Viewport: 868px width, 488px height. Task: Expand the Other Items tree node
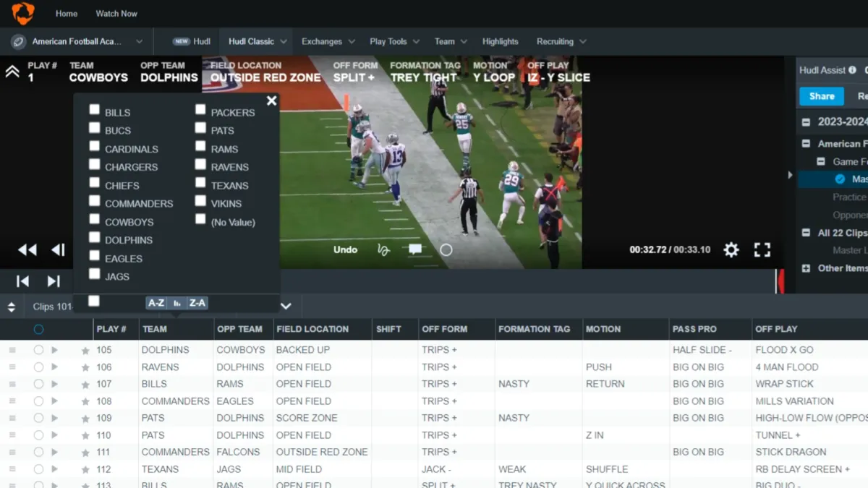click(806, 268)
